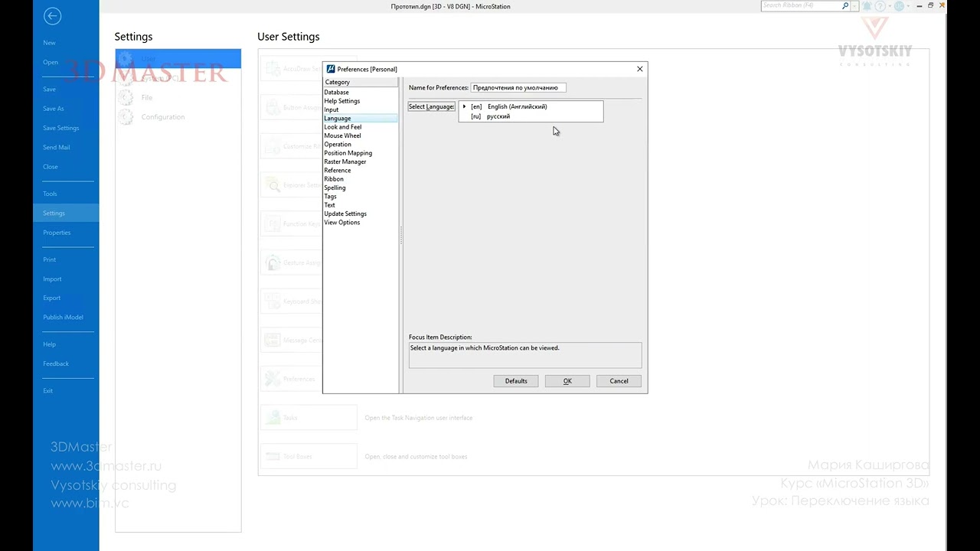Click the Defaults button
The height and width of the screenshot is (551, 980).
pyautogui.click(x=516, y=380)
